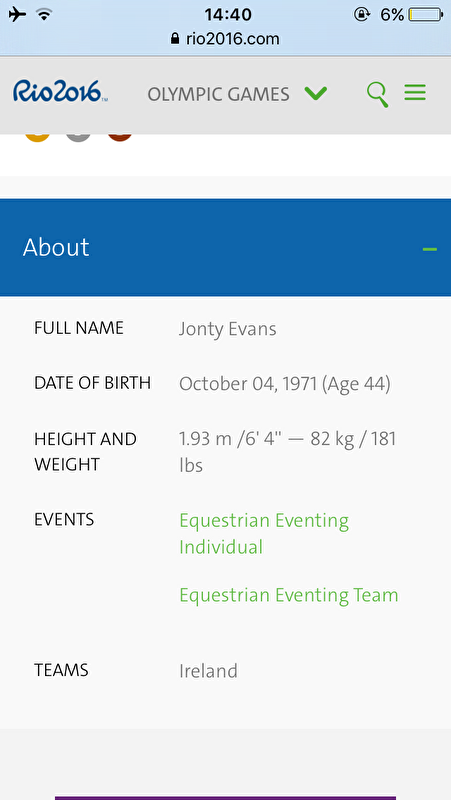Image resolution: width=451 pixels, height=800 pixels.
Task: Tap the rio2016.com address bar
Action: pos(226,39)
